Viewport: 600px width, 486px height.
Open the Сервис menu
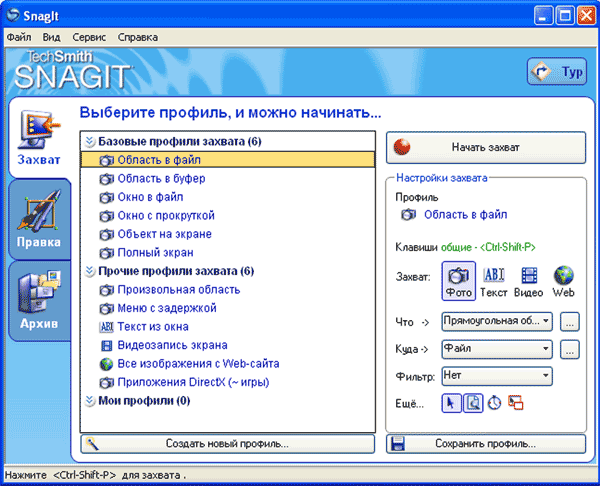[x=89, y=37]
